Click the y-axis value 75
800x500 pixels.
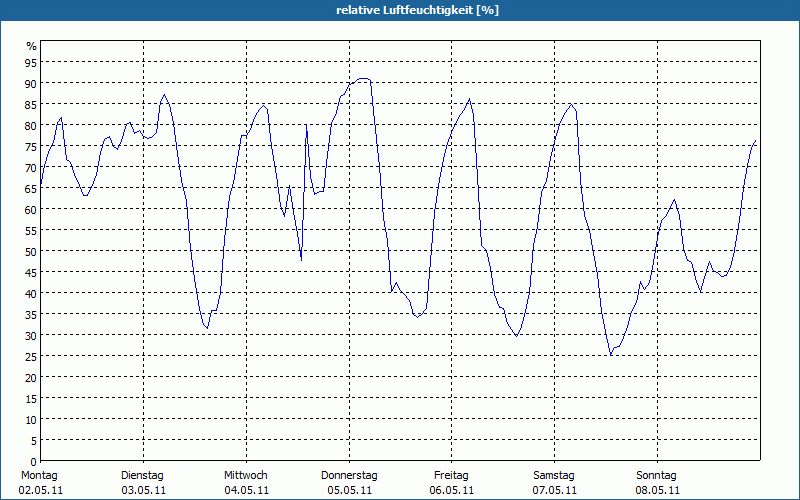31,147
